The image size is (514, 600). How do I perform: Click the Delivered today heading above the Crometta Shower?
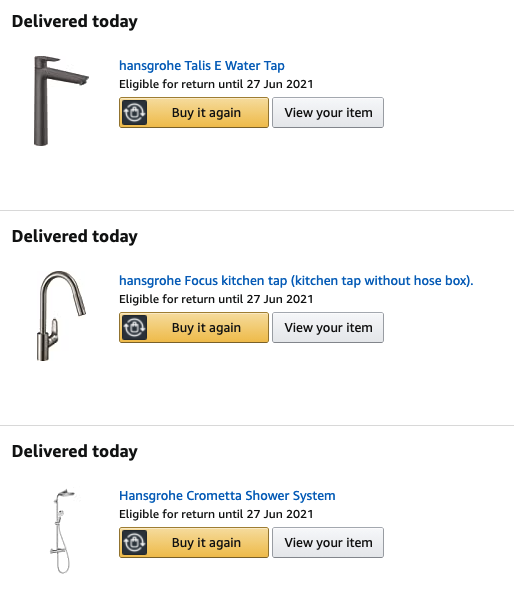point(75,452)
